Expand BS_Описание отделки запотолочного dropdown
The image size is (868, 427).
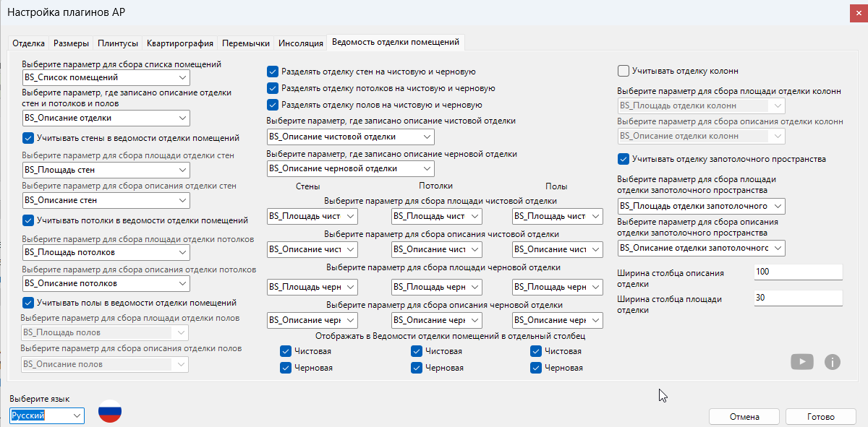701,248
